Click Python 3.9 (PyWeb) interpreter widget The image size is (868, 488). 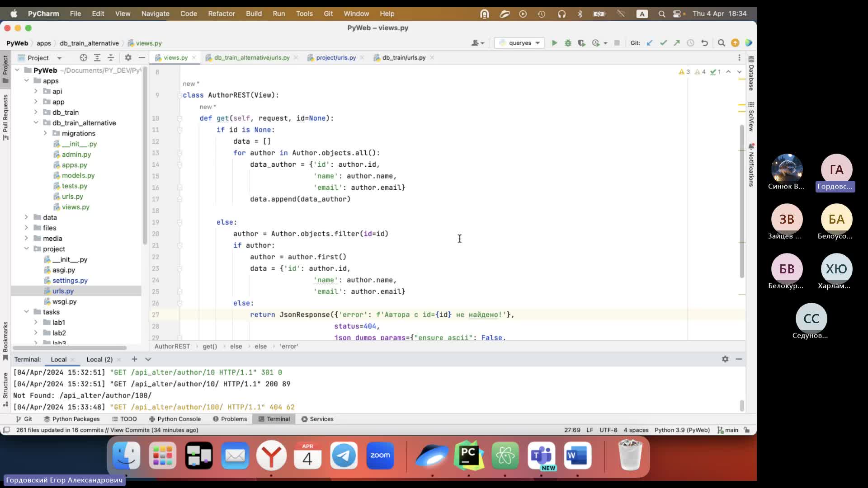(x=682, y=430)
